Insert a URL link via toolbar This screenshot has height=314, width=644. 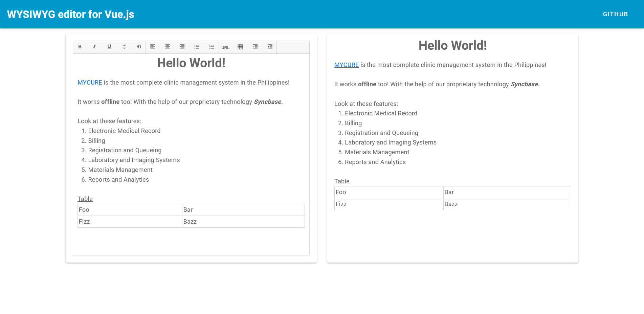(225, 47)
